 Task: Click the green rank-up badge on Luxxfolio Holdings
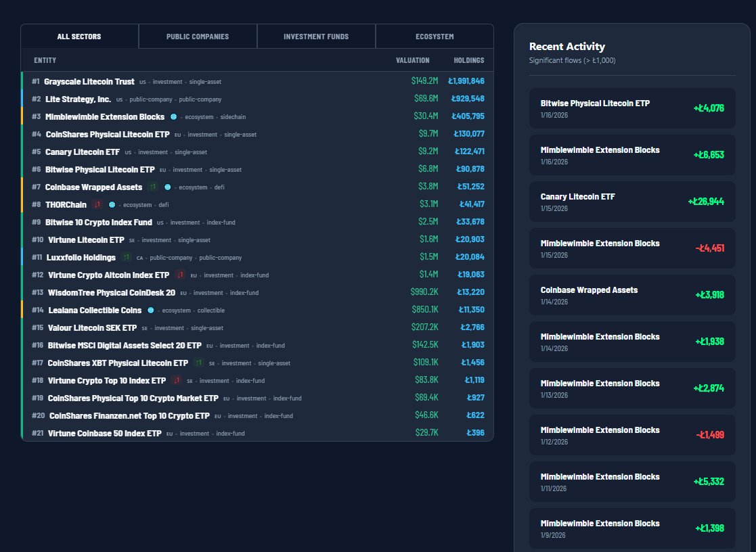pos(126,258)
